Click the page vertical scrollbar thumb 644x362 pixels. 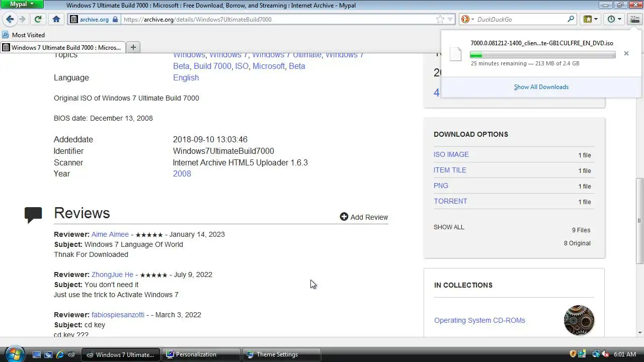(x=640, y=220)
